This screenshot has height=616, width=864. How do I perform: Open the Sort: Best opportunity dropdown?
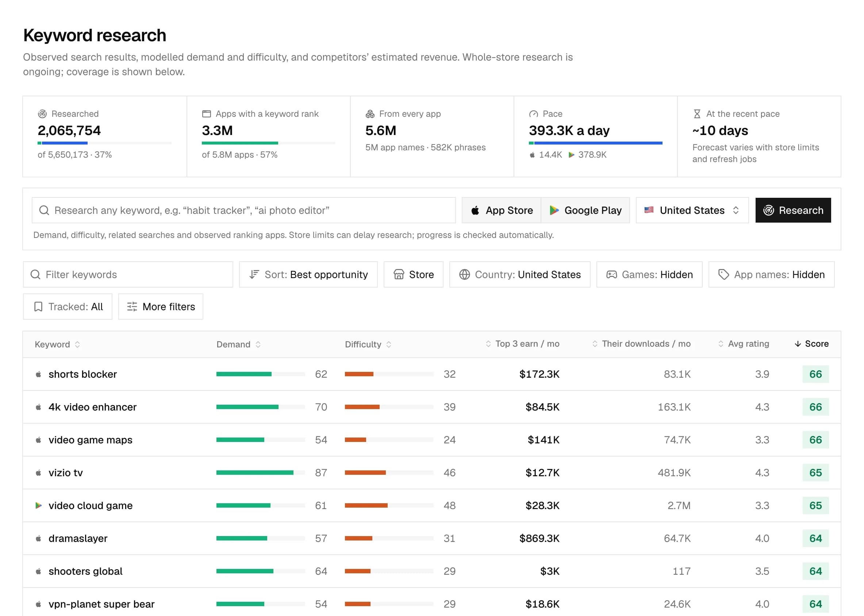tap(308, 275)
